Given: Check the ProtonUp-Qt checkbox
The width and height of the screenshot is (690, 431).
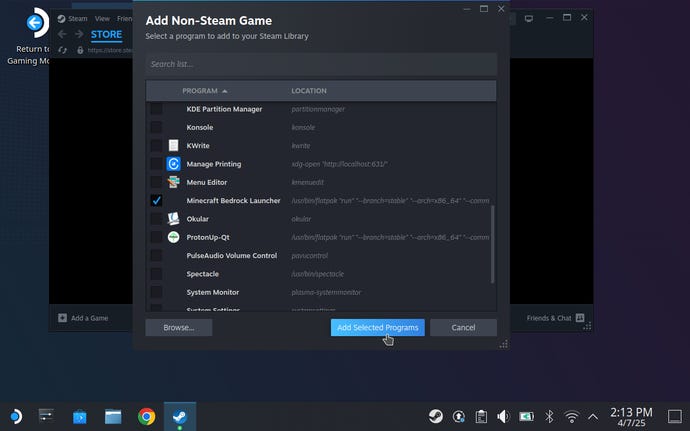Looking at the screenshot, I should (156, 237).
